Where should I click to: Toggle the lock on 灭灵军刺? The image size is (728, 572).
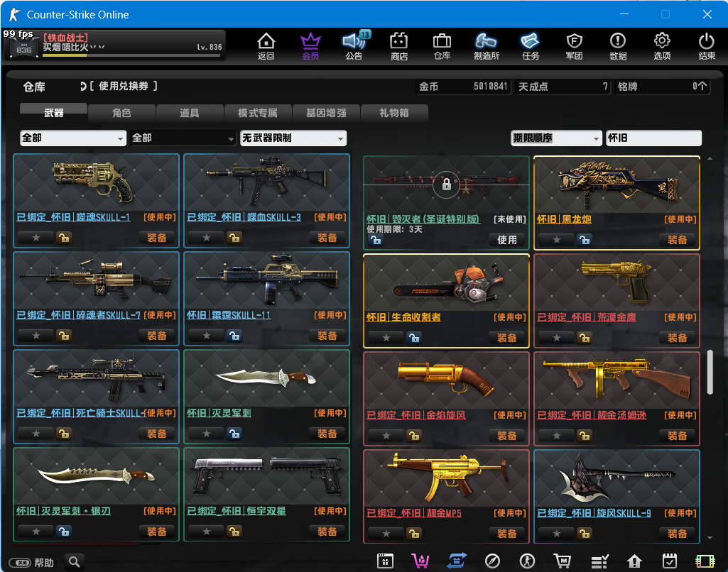pos(234,434)
